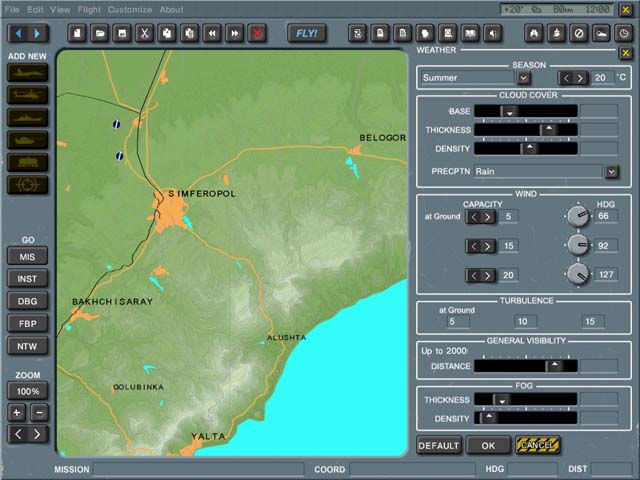Click OK to confirm weather settings
640x480 pixels.
(x=488, y=445)
